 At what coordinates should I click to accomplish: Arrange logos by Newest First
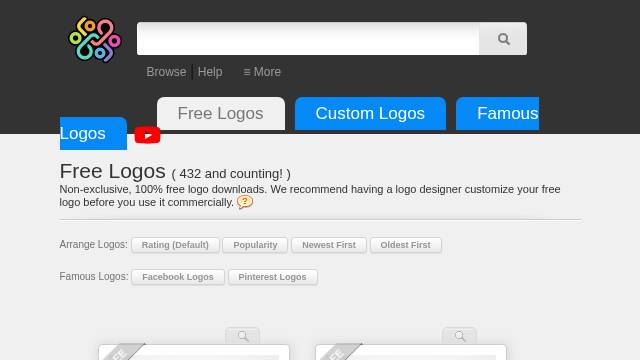point(329,245)
